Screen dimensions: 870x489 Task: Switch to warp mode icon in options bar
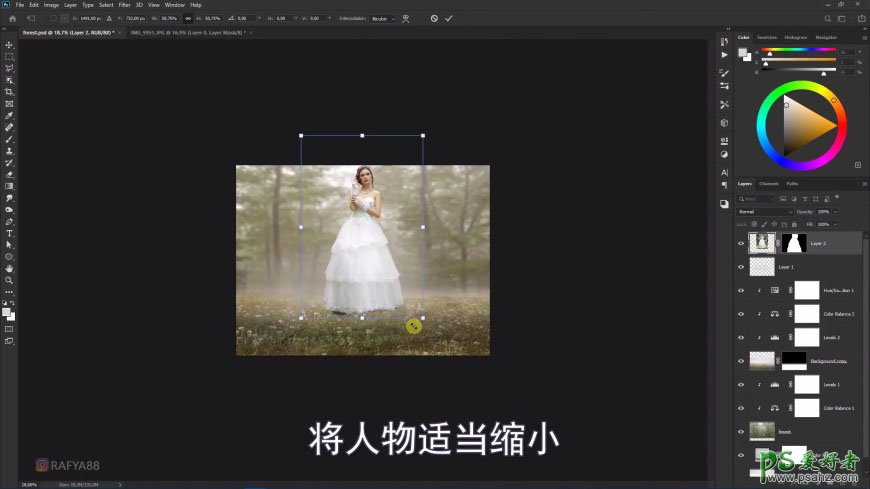pos(406,18)
